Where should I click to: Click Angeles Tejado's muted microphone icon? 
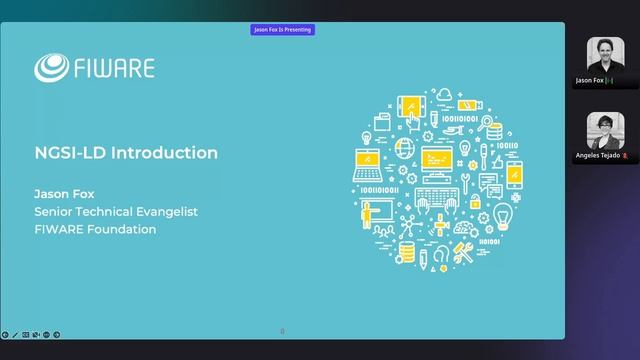pos(624,156)
